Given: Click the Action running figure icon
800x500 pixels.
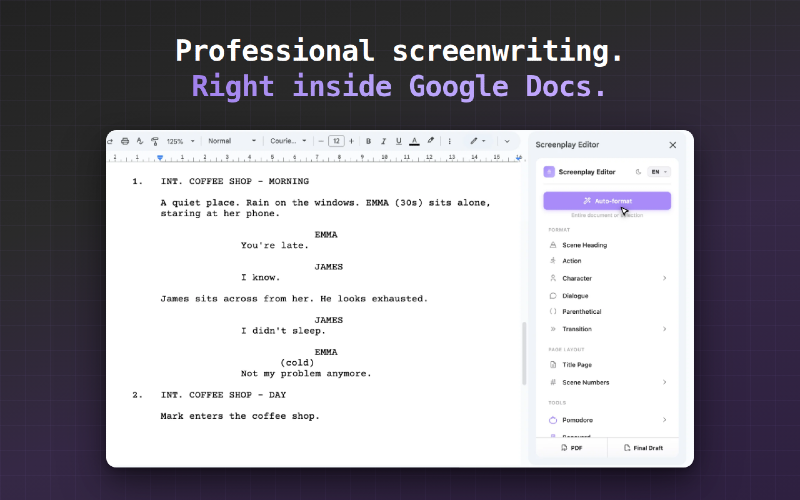Looking at the screenshot, I should coord(553,261).
